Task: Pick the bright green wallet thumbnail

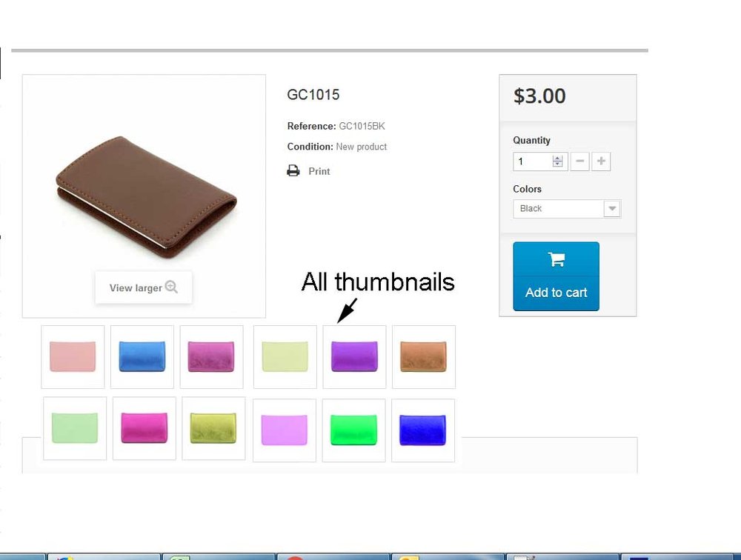Action: tap(353, 430)
